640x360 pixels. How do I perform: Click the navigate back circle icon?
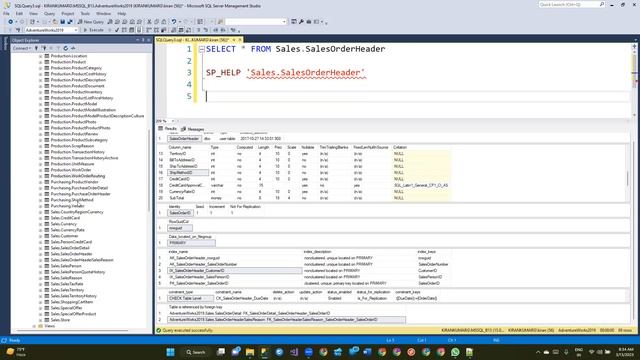(x=11, y=22)
